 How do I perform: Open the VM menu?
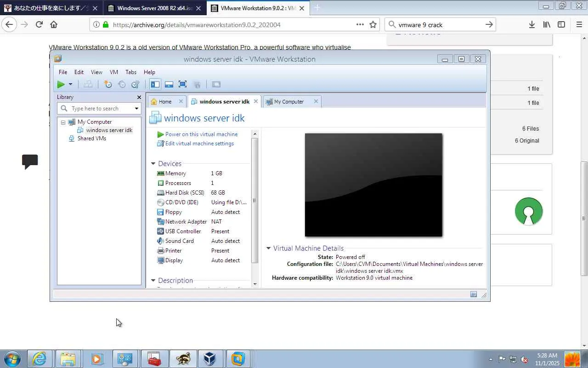pyautogui.click(x=114, y=72)
